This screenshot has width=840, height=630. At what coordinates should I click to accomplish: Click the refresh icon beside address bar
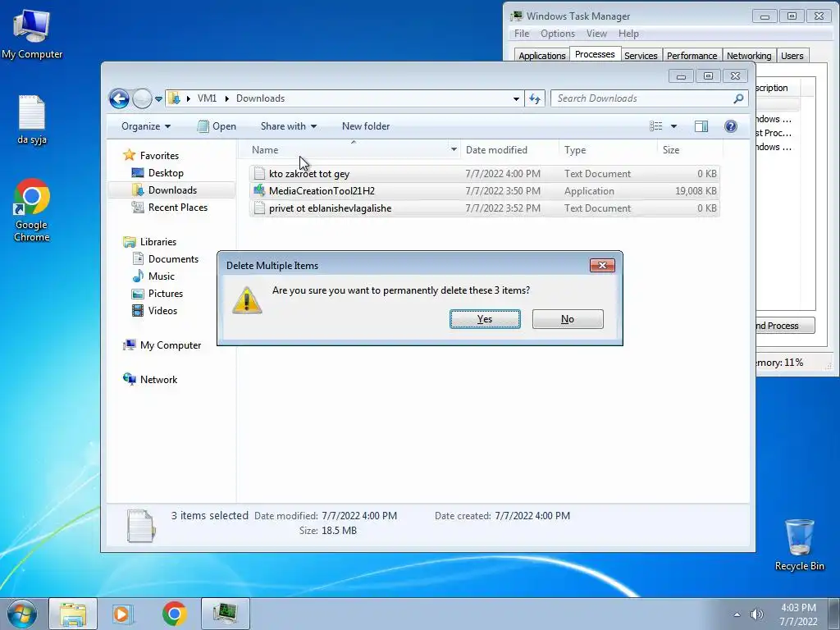coord(535,98)
